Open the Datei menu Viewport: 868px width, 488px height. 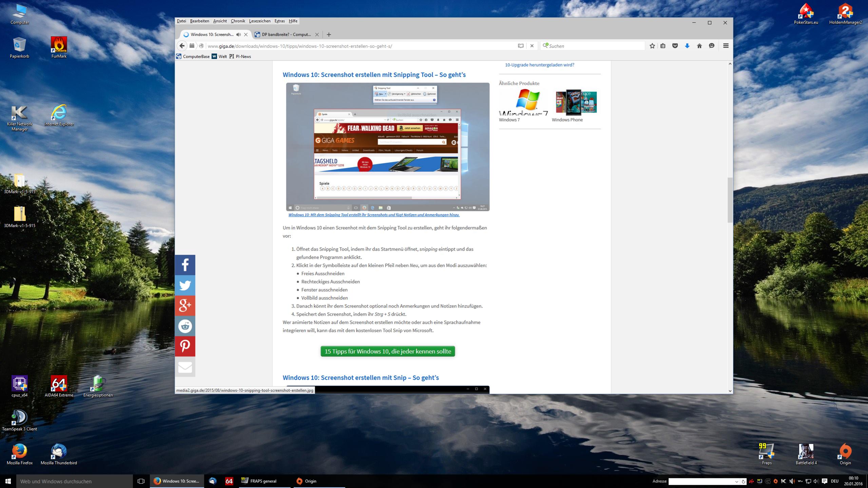(181, 21)
